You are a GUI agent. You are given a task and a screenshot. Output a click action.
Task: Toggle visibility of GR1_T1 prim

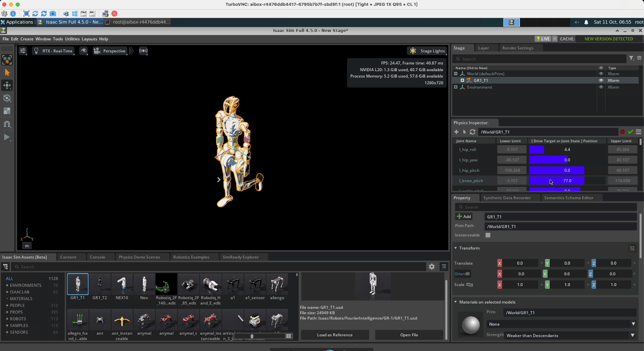point(601,81)
